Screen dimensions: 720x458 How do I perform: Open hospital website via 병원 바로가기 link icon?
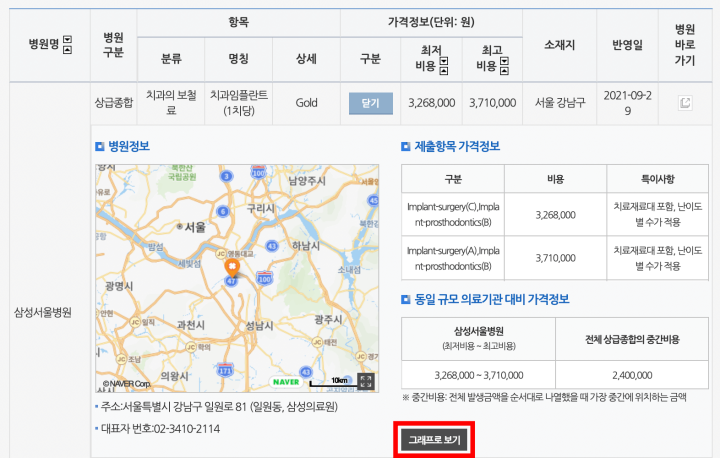(685, 103)
